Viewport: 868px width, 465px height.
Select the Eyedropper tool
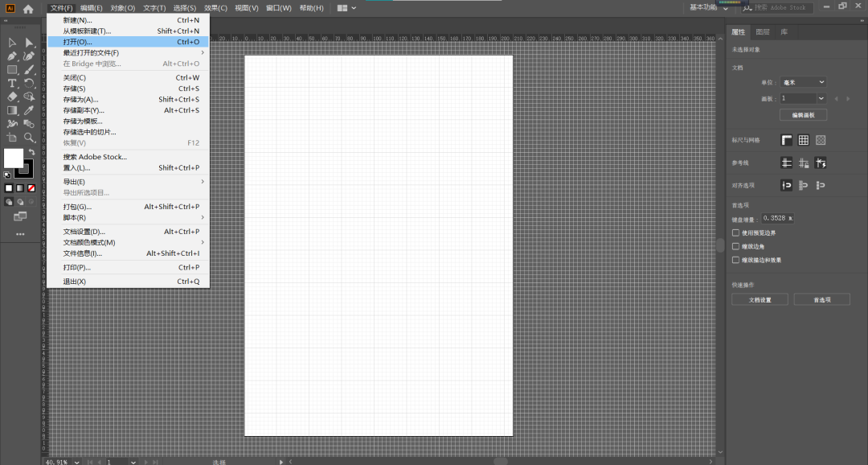click(x=29, y=110)
